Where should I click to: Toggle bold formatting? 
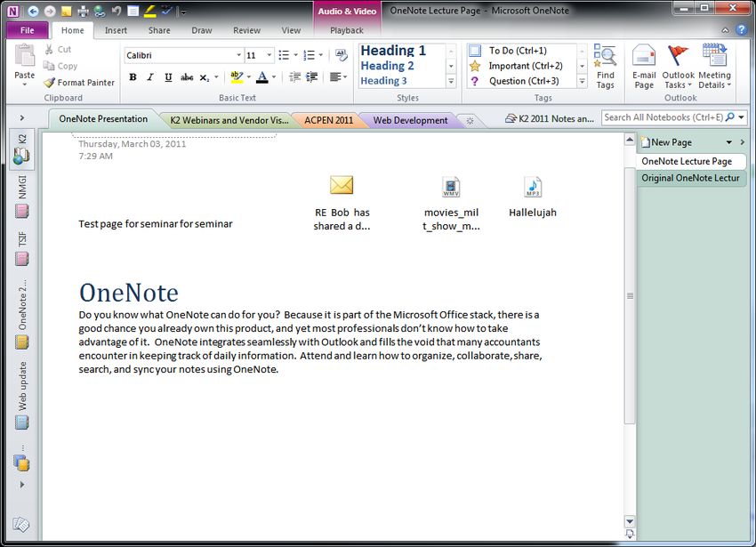click(133, 76)
